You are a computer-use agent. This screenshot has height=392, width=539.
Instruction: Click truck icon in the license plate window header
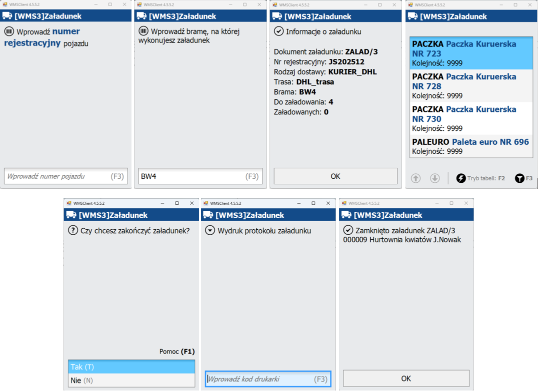point(7,16)
